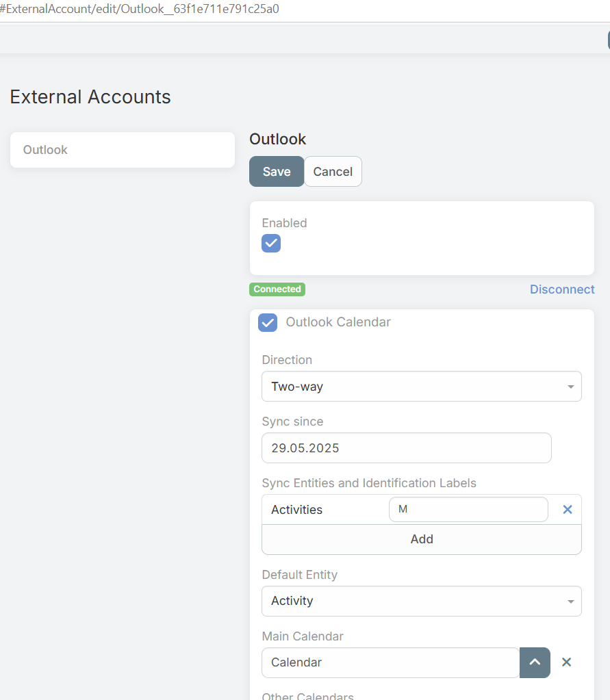610x700 pixels.
Task: Cancel editing the Outlook account
Action: click(x=333, y=172)
